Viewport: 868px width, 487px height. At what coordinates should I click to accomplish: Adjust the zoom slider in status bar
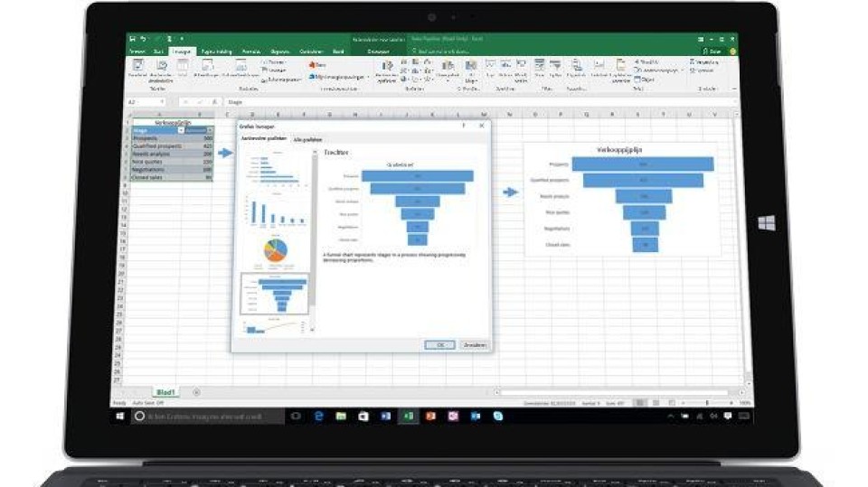pyautogui.click(x=707, y=403)
